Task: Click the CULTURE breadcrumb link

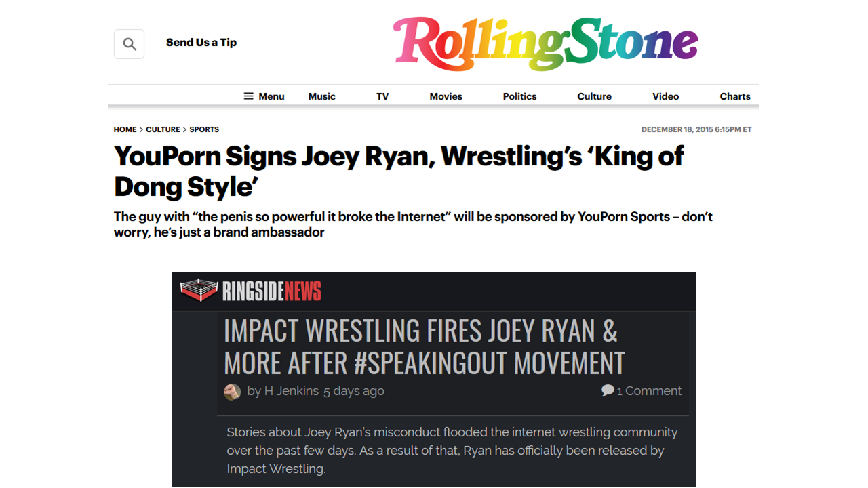Action: click(163, 129)
